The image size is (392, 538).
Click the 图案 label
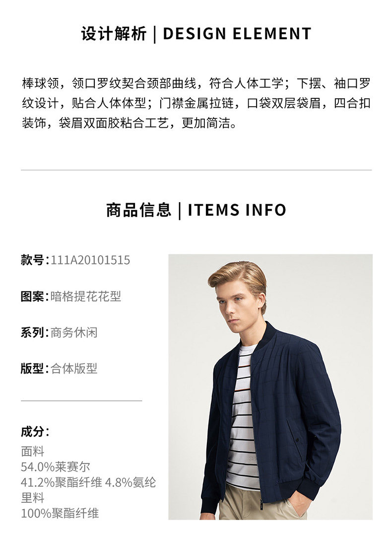[32, 296]
